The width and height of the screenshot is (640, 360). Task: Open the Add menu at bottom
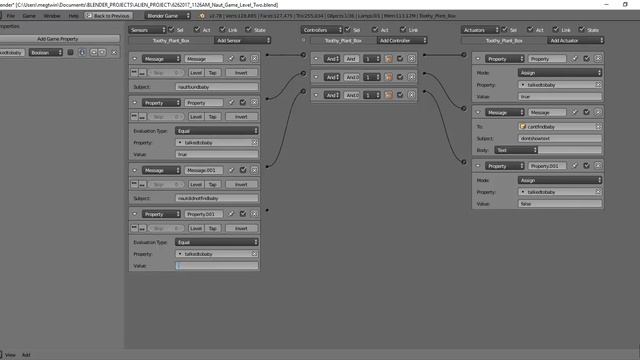coord(26,355)
